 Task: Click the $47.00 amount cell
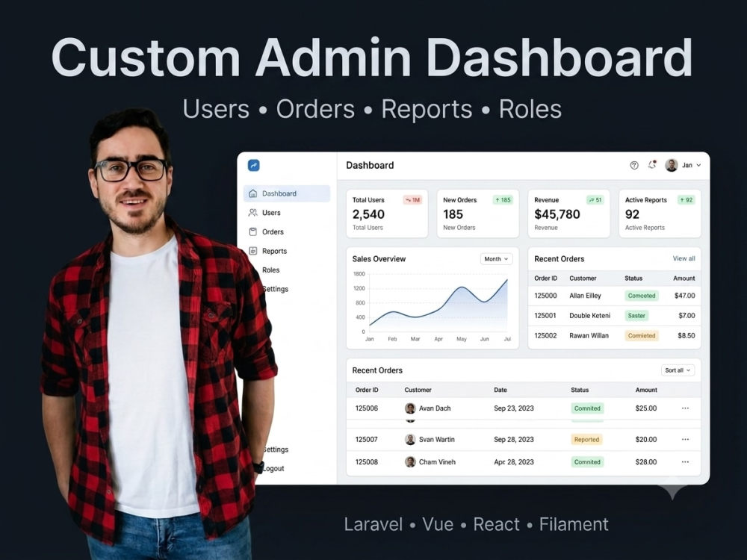point(684,296)
